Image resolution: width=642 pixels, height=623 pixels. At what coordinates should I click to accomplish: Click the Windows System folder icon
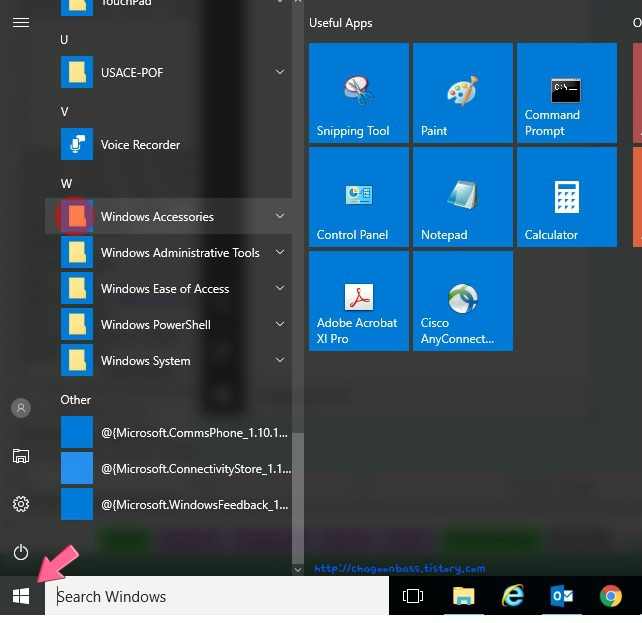77,360
